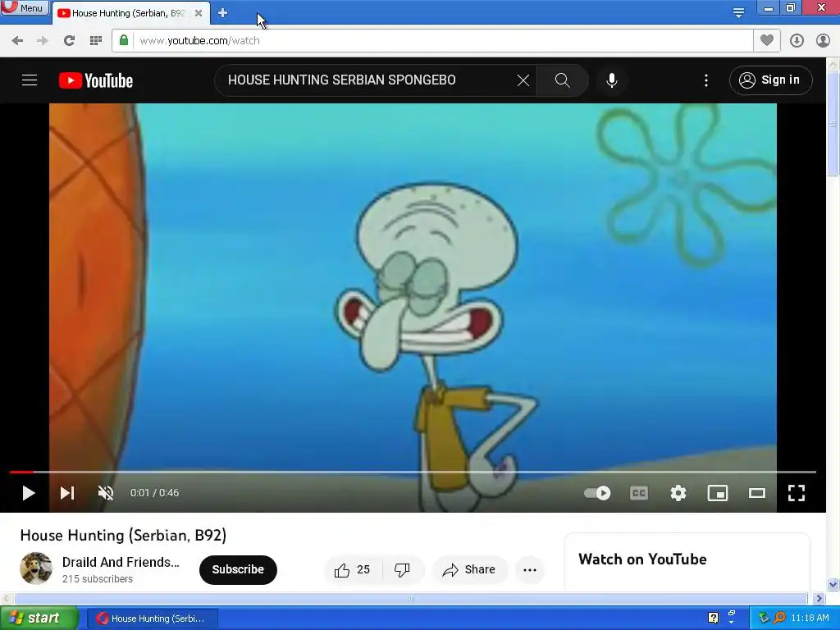Image resolution: width=840 pixels, height=630 pixels.
Task: Unmute the video volume
Action: point(106,493)
